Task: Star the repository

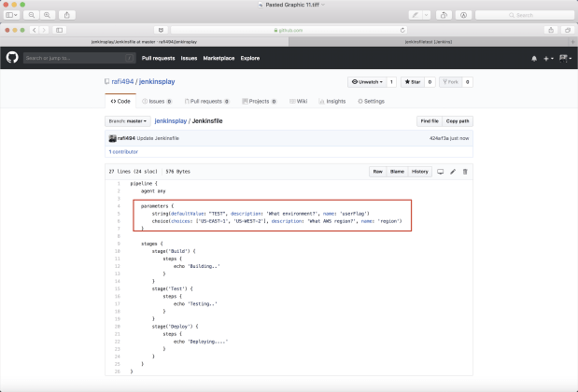Action: [x=413, y=82]
